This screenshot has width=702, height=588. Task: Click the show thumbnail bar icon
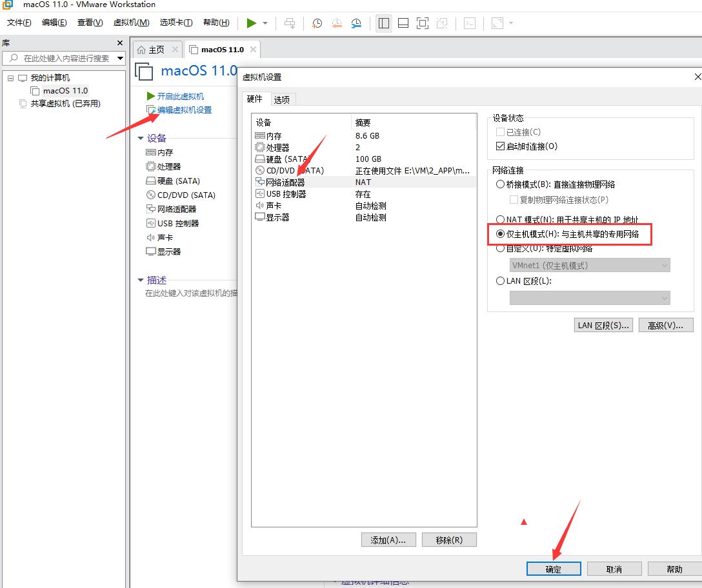(403, 23)
